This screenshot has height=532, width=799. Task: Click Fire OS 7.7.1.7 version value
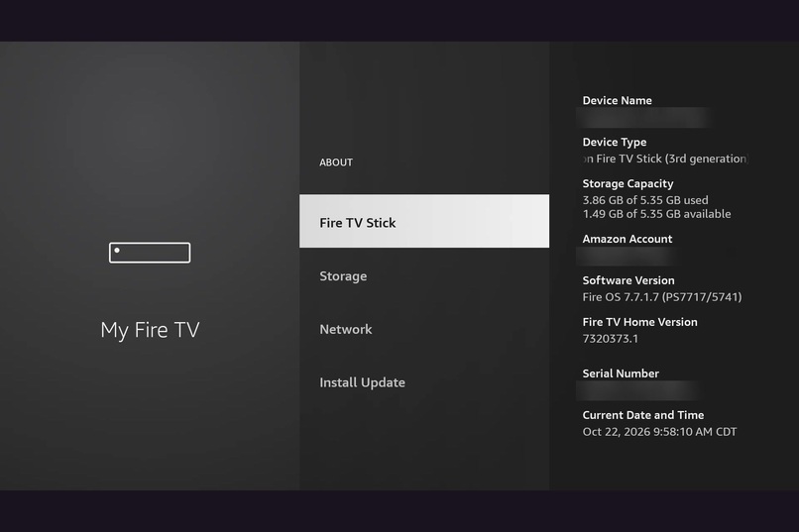(x=662, y=297)
